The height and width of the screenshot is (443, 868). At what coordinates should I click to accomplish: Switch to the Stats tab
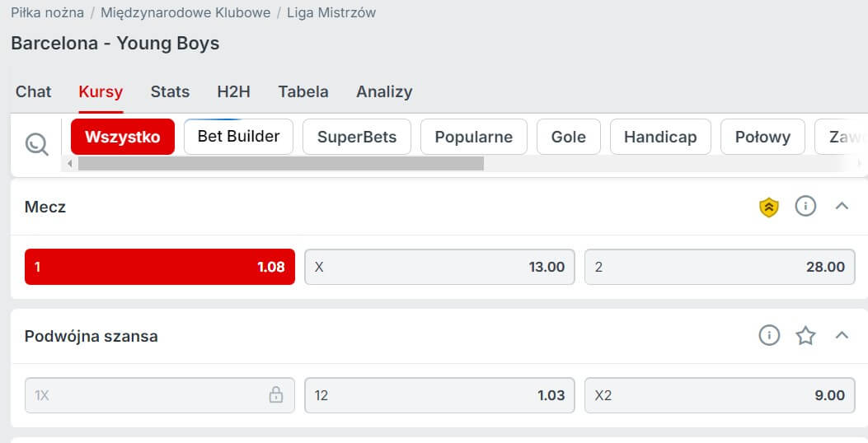[x=170, y=92]
